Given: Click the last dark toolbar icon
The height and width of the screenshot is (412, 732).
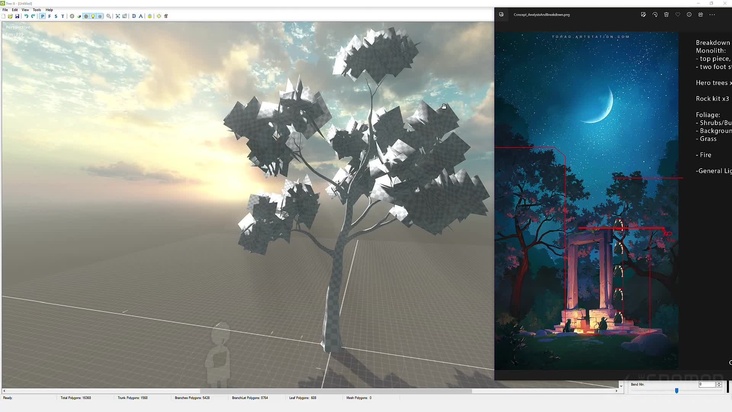Looking at the screenshot, I should pyautogui.click(x=166, y=16).
